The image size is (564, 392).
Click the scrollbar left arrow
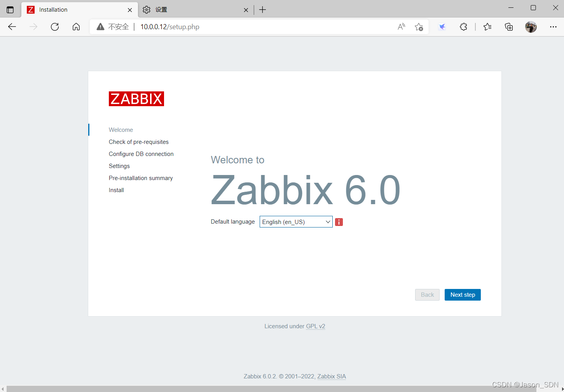tap(3, 389)
